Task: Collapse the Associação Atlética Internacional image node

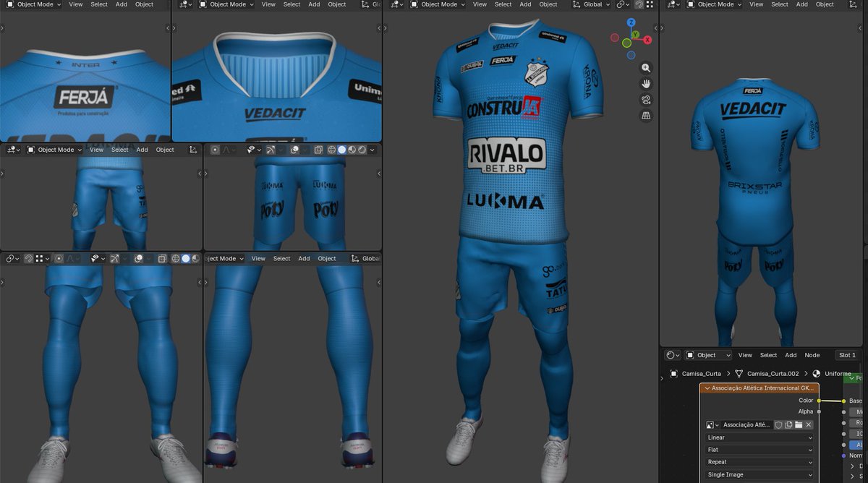Action: 707,388
